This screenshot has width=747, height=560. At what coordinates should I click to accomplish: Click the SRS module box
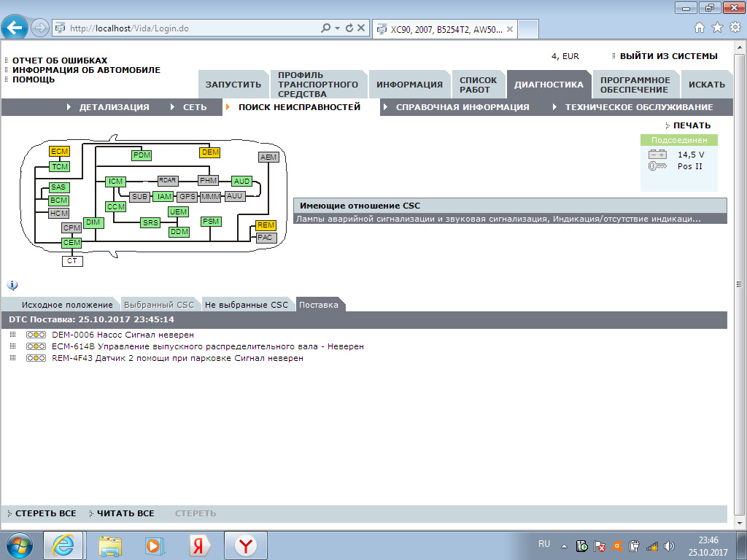[x=150, y=223]
